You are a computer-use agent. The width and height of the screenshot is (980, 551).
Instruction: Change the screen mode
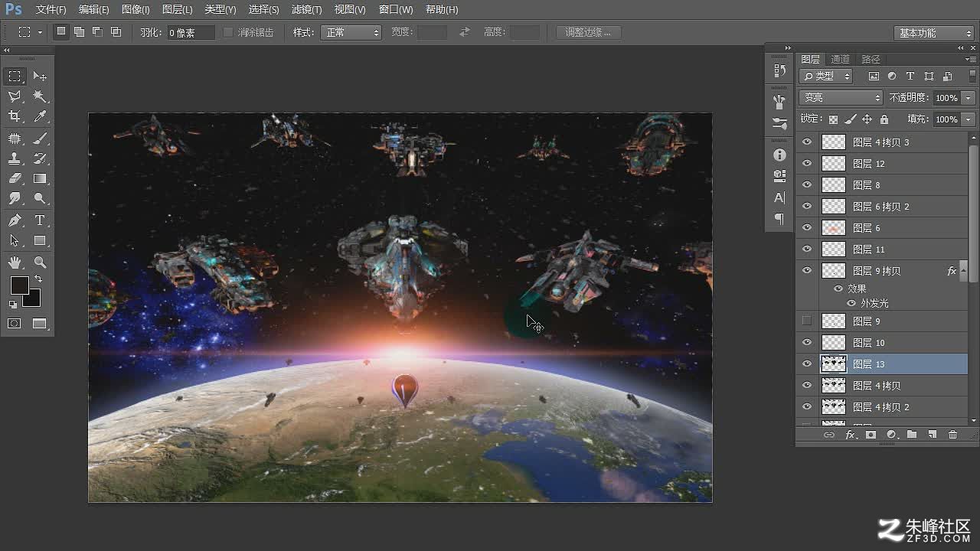coord(40,324)
